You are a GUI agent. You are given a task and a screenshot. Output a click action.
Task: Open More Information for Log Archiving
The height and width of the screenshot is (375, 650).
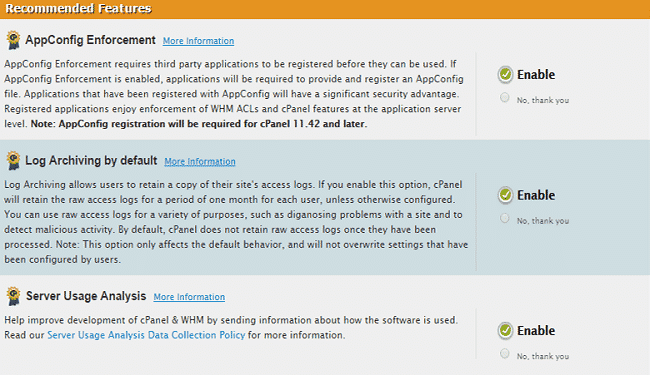point(200,162)
